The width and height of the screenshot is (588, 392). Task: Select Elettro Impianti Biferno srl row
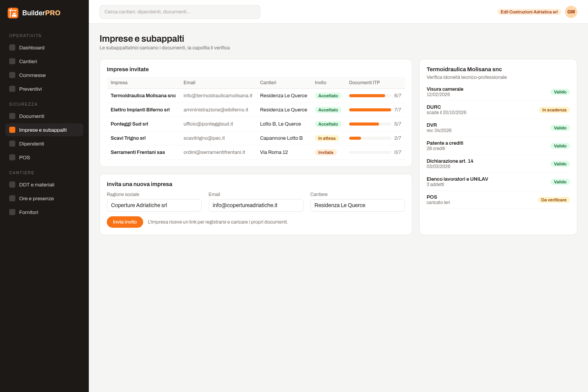click(x=256, y=110)
